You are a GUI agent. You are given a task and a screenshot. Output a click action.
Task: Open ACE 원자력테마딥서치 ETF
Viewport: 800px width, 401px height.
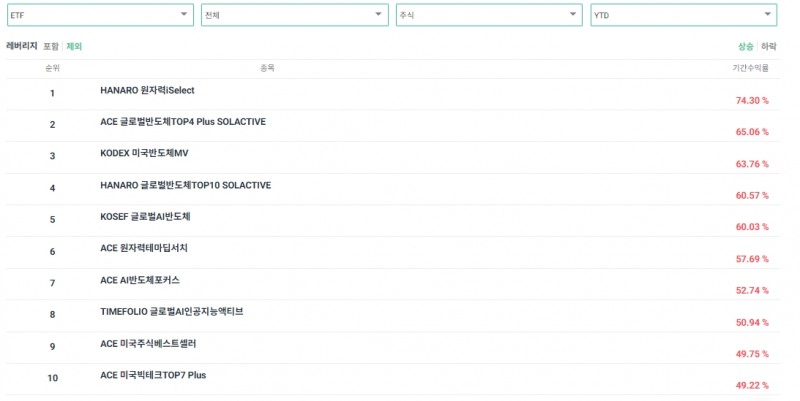(x=144, y=248)
